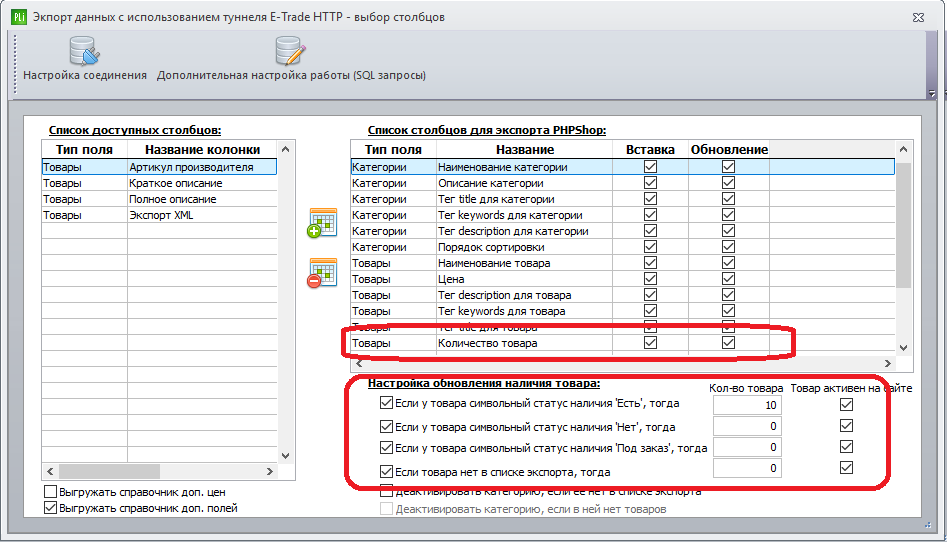Click quantity field with value 10

747,405
